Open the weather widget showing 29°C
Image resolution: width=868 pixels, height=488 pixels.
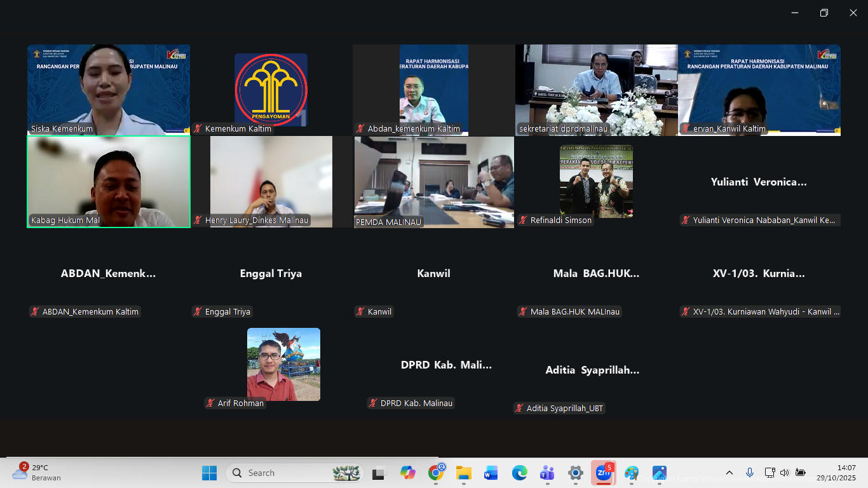pos(38,473)
